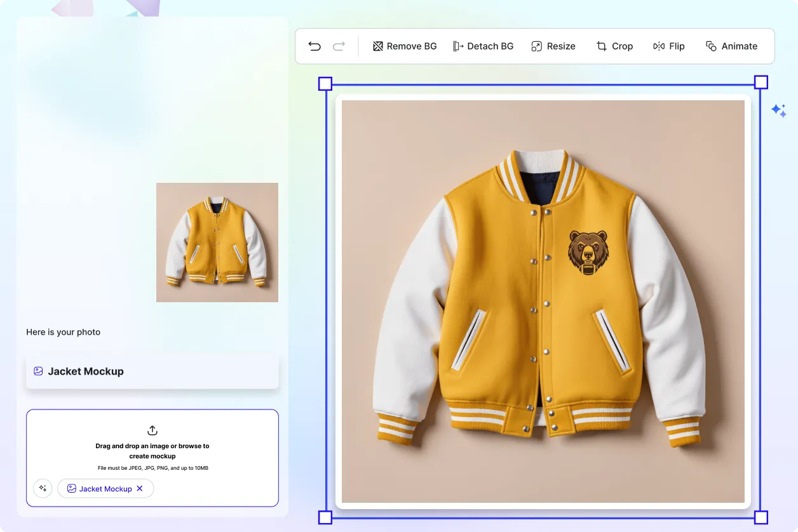Select the Detach BG tool

pos(458,46)
